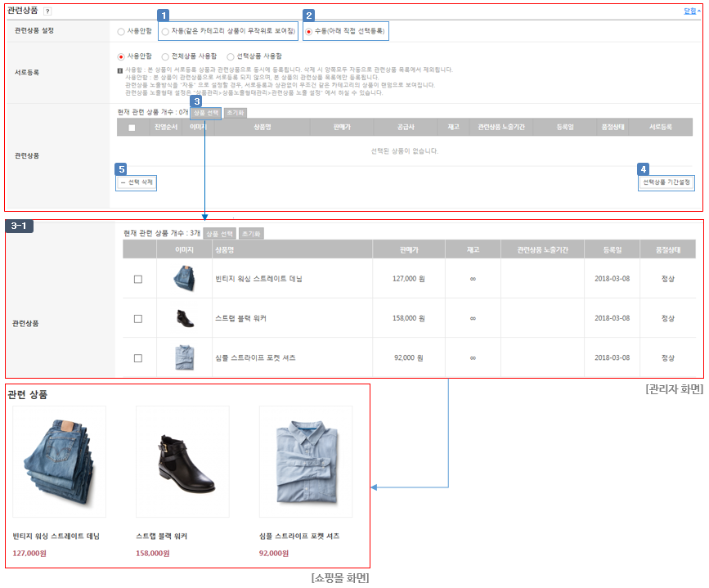This screenshot has width=709, height=588.
Task: Choose the 선택상품 사용함 radio option
Action: (x=231, y=56)
